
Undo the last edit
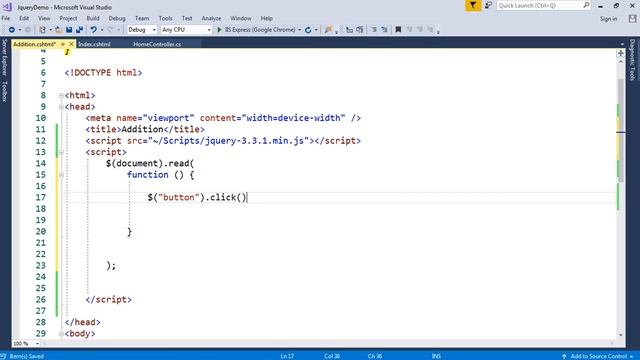point(94,30)
